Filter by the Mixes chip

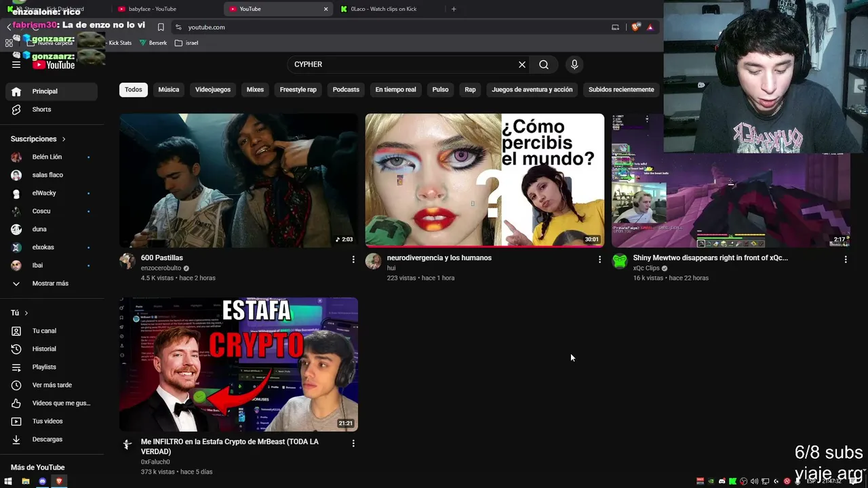point(255,89)
